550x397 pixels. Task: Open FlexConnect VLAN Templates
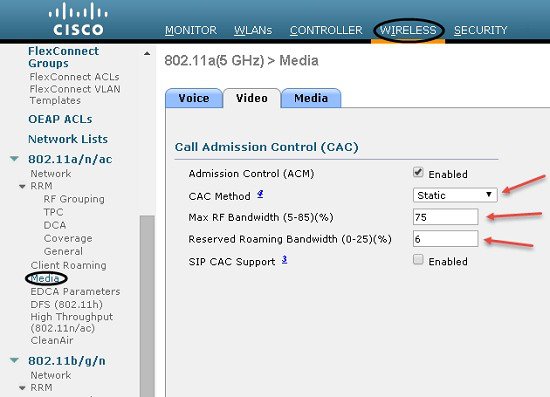pos(75,95)
